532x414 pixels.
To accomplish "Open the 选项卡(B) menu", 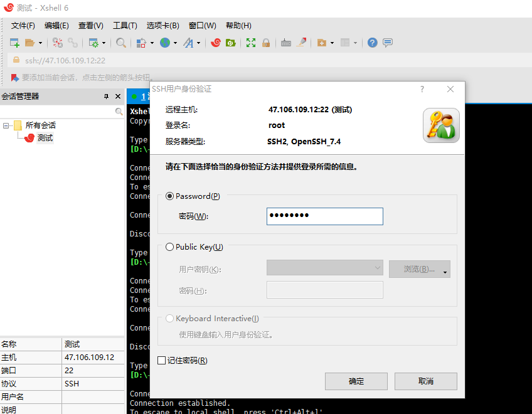I will tap(163, 26).
